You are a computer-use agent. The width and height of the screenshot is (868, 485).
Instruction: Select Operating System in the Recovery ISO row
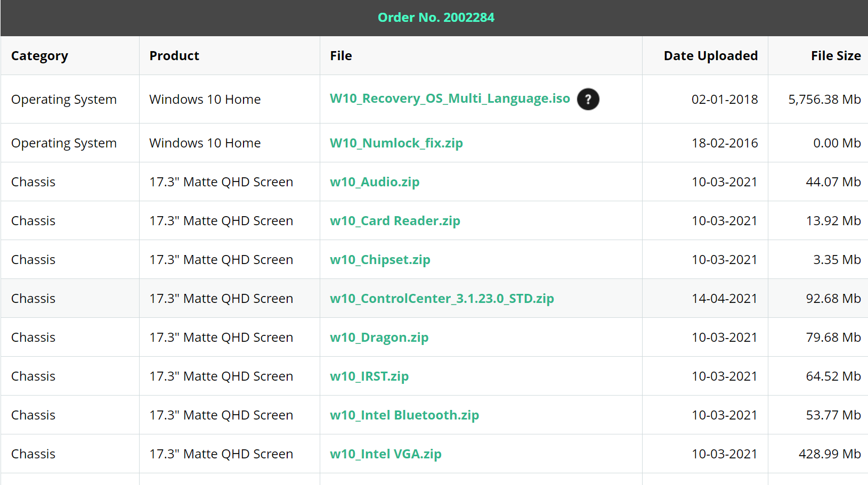point(64,100)
